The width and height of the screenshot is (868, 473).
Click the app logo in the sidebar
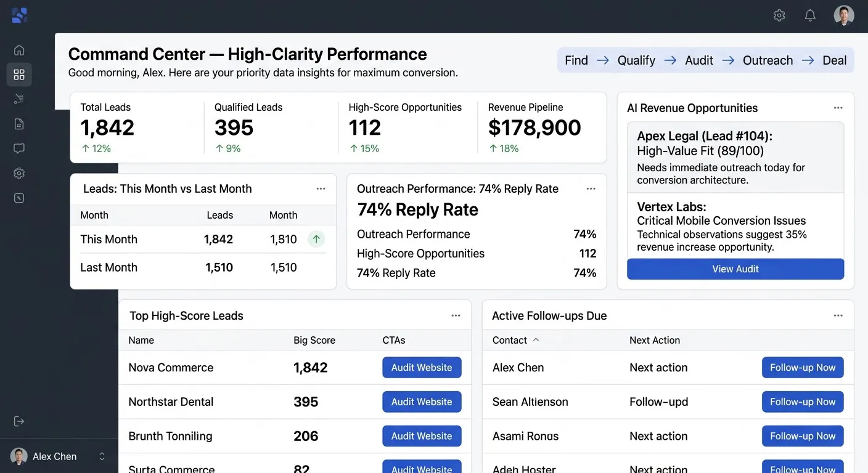coord(19,15)
